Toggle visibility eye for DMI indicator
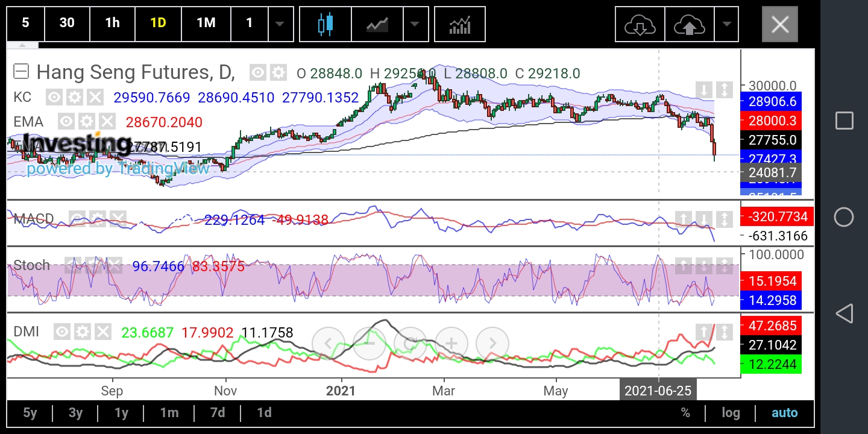Screen dimensions: 868x434 62,332
